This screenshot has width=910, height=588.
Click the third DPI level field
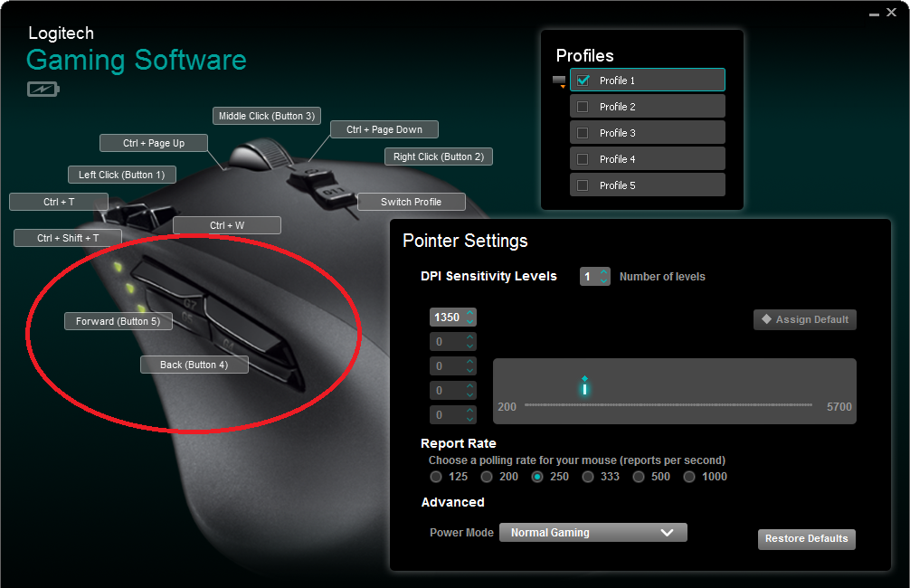coord(453,365)
